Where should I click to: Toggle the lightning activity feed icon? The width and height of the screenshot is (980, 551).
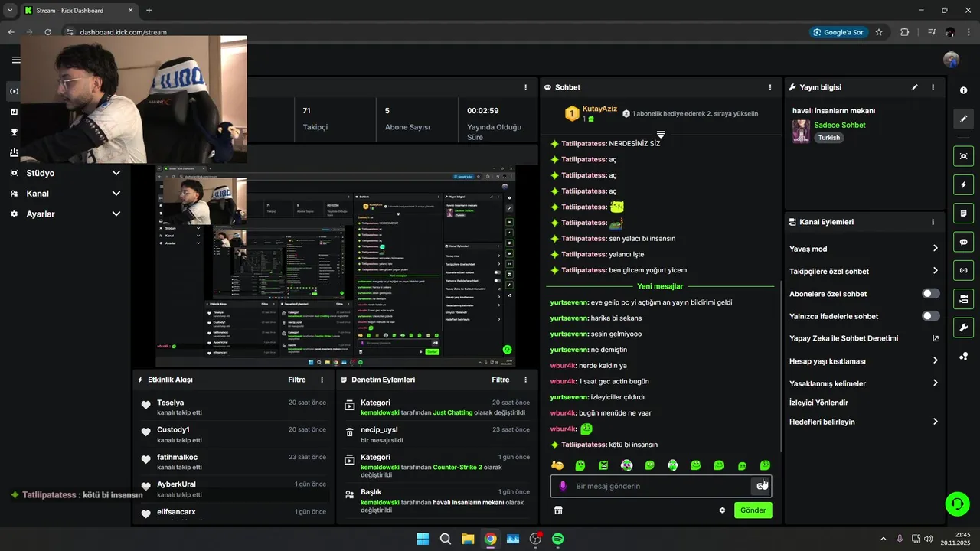point(963,184)
